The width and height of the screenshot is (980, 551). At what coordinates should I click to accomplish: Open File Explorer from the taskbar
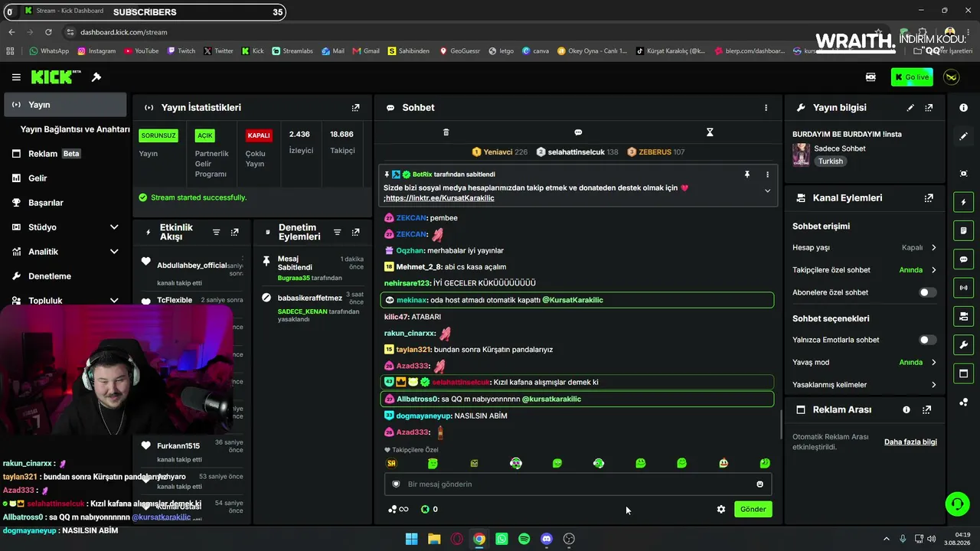coord(434,539)
